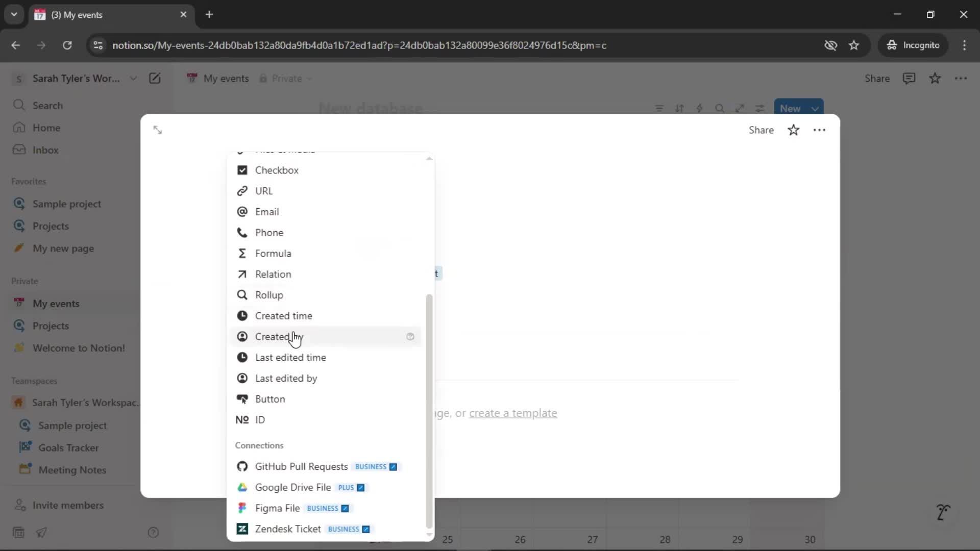Pick Rollup property type
Image resolution: width=980 pixels, height=551 pixels.
(325, 295)
